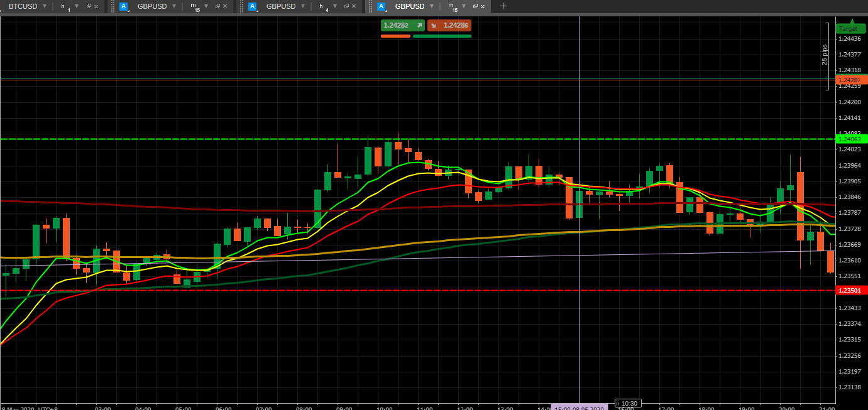Add a new chart with the plus icon

pos(503,6)
